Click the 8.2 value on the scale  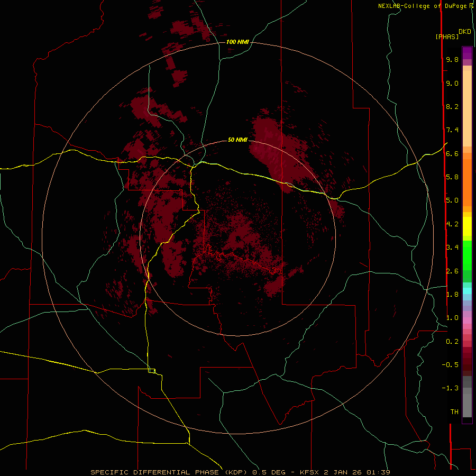pos(452,106)
